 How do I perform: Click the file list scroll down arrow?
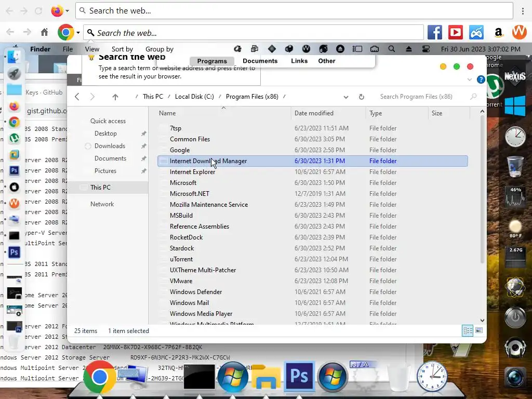[482, 320]
